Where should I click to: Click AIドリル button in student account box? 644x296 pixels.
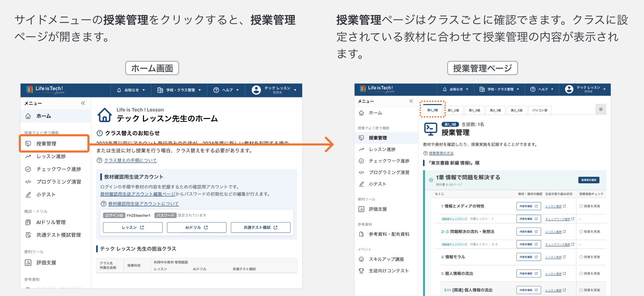coord(196,227)
